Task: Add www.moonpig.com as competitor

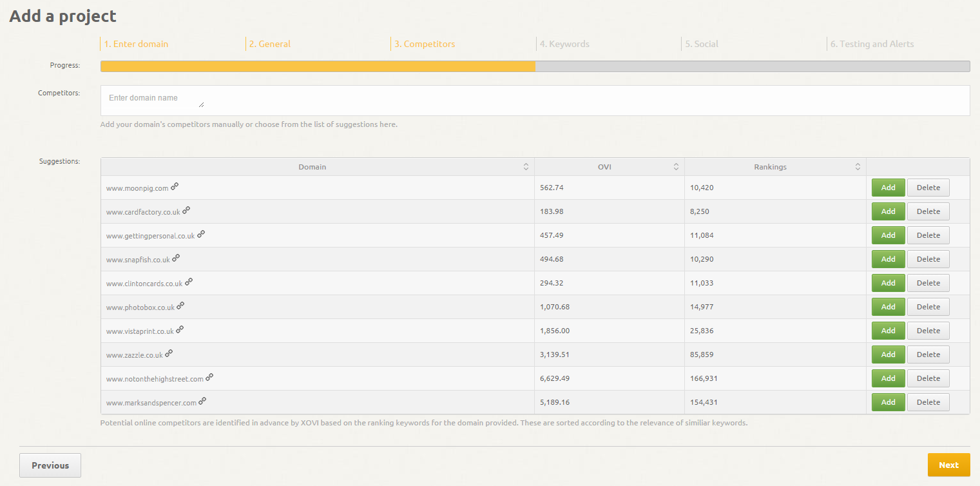Action: (x=889, y=188)
